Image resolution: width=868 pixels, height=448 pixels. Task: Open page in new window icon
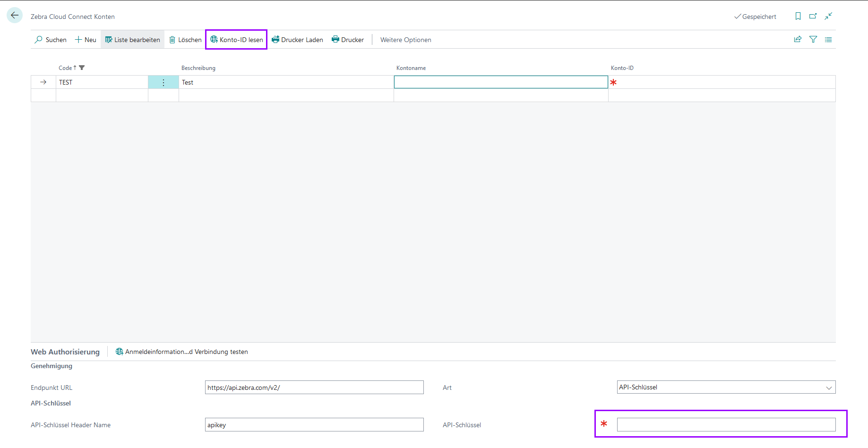(x=813, y=16)
